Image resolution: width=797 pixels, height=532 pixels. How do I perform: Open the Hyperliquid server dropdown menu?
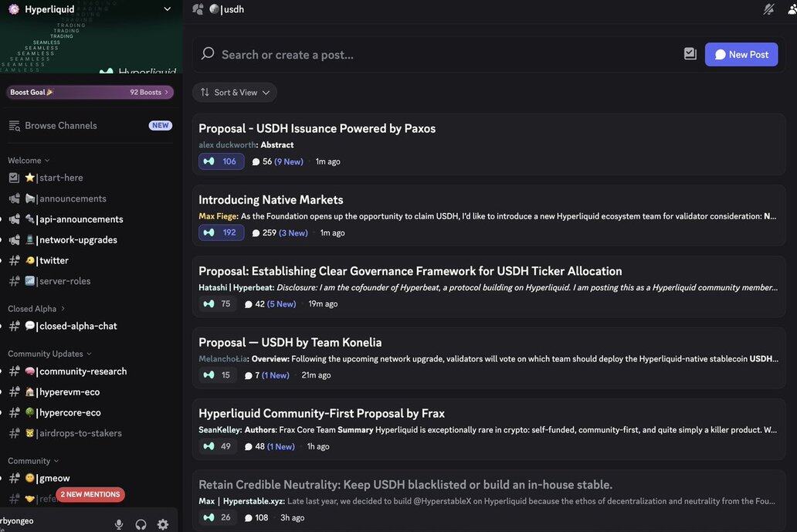click(167, 9)
